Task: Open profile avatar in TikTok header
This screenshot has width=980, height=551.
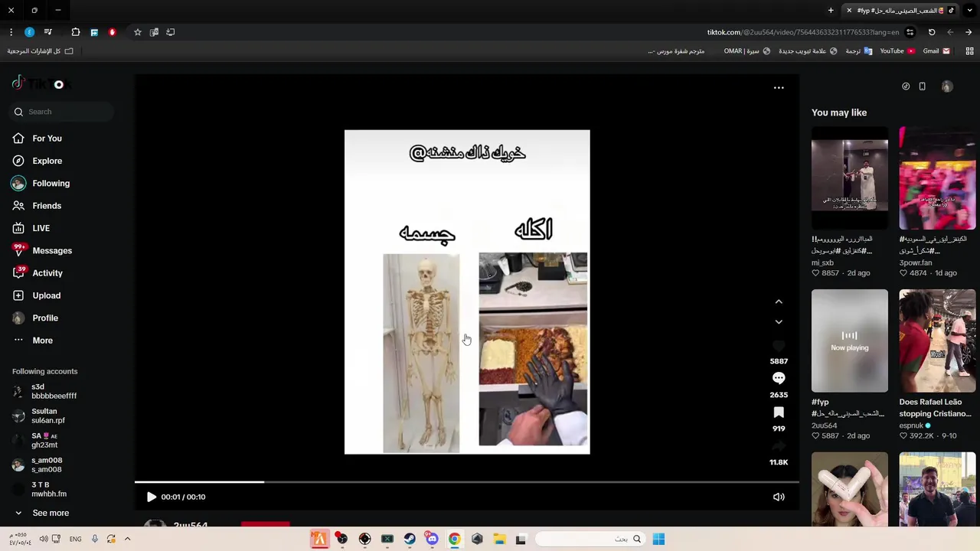Action: pos(947,86)
